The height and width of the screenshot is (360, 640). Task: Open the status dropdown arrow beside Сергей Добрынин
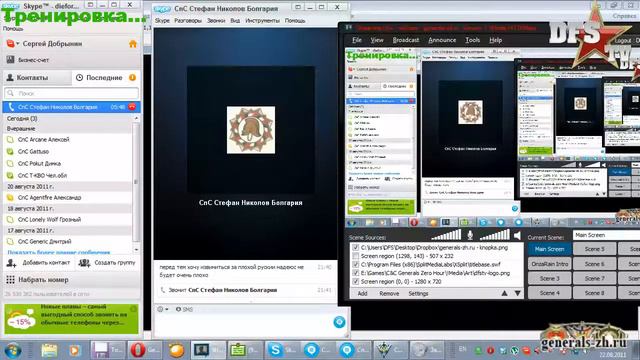(18, 43)
